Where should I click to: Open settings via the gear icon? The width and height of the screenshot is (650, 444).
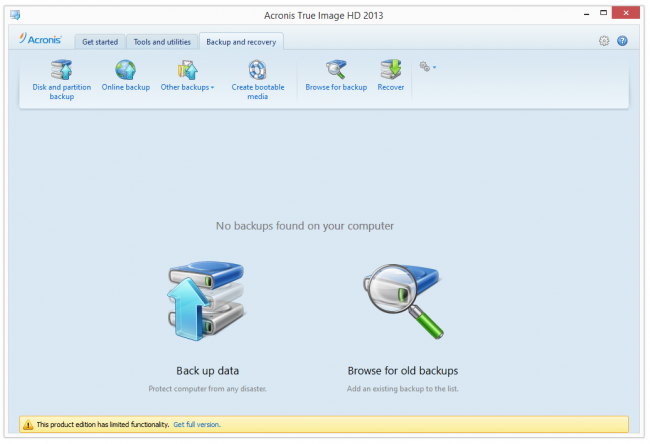click(604, 41)
